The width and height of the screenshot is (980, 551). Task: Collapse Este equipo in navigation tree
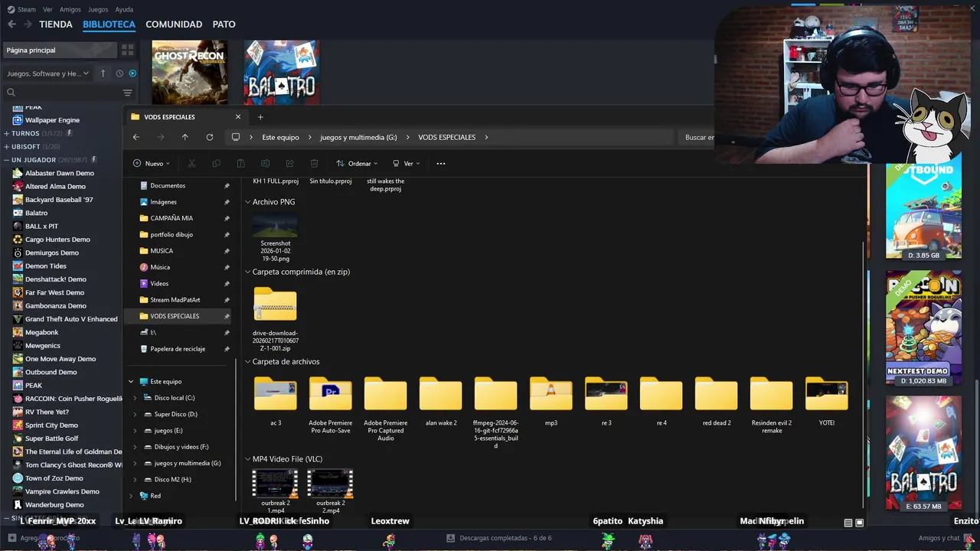(x=131, y=381)
